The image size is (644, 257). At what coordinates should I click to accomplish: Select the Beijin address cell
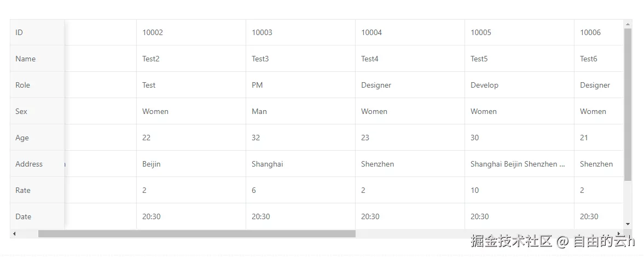pyautogui.click(x=190, y=164)
